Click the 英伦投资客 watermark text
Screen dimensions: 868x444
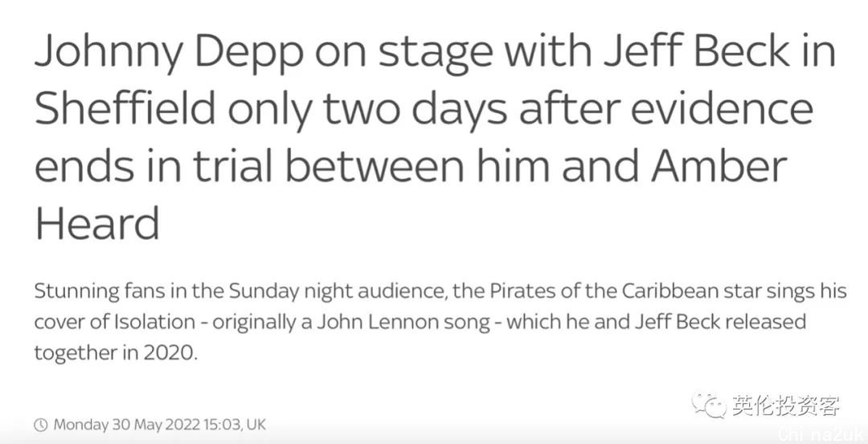point(786,405)
